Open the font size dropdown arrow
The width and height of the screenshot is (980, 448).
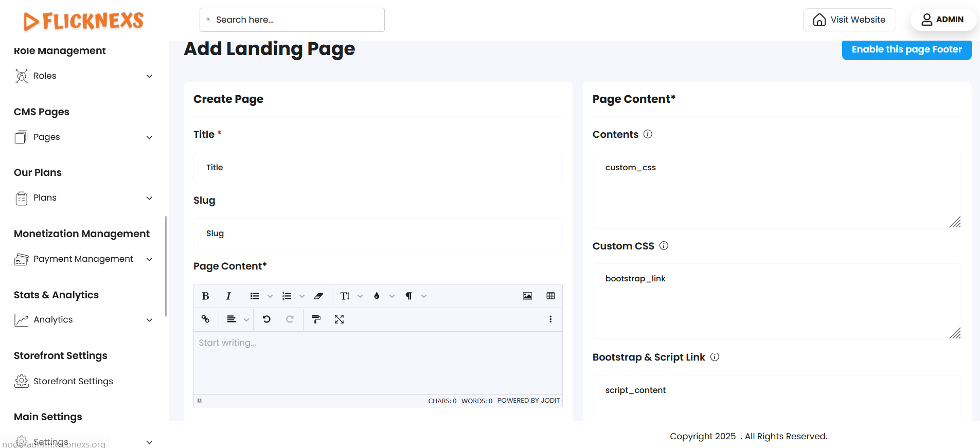pyautogui.click(x=360, y=296)
